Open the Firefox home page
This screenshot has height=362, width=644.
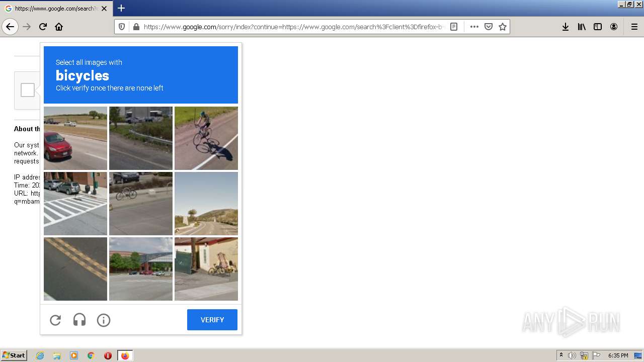[x=59, y=27]
